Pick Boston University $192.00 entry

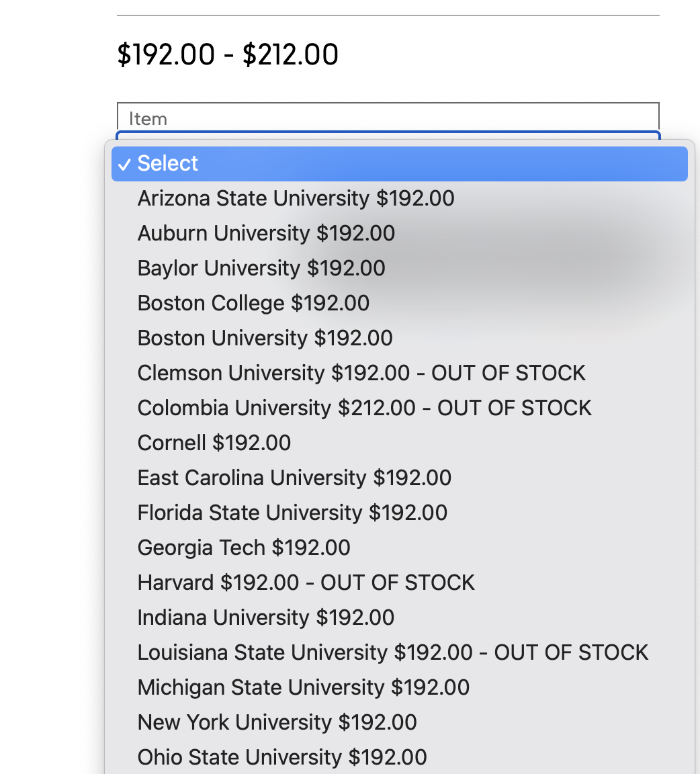point(399,339)
